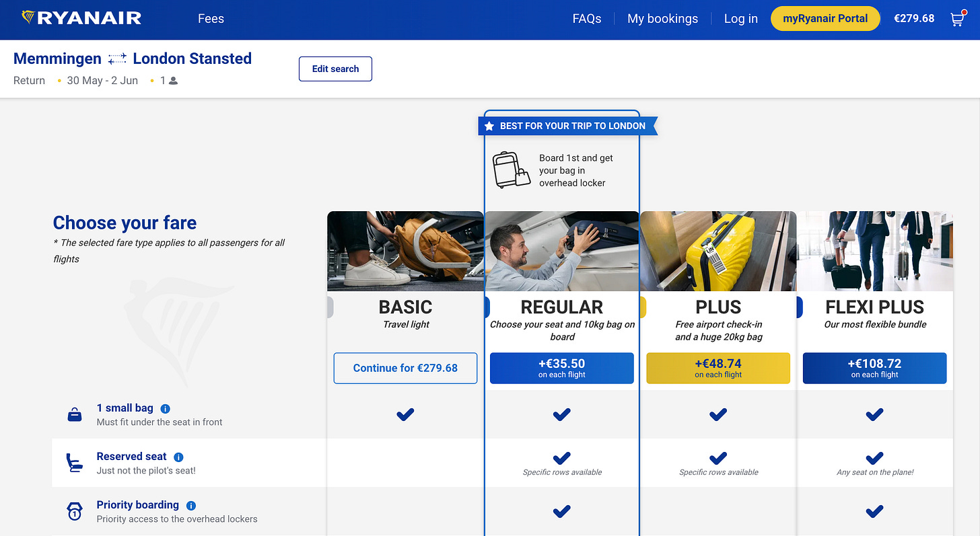Click the reserved seat icon
980x536 pixels.
(75, 463)
